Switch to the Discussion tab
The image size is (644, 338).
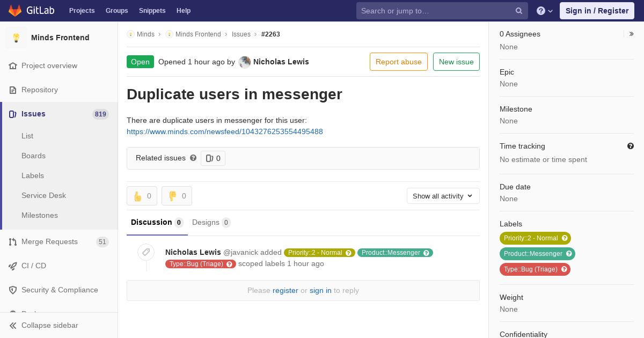click(157, 222)
